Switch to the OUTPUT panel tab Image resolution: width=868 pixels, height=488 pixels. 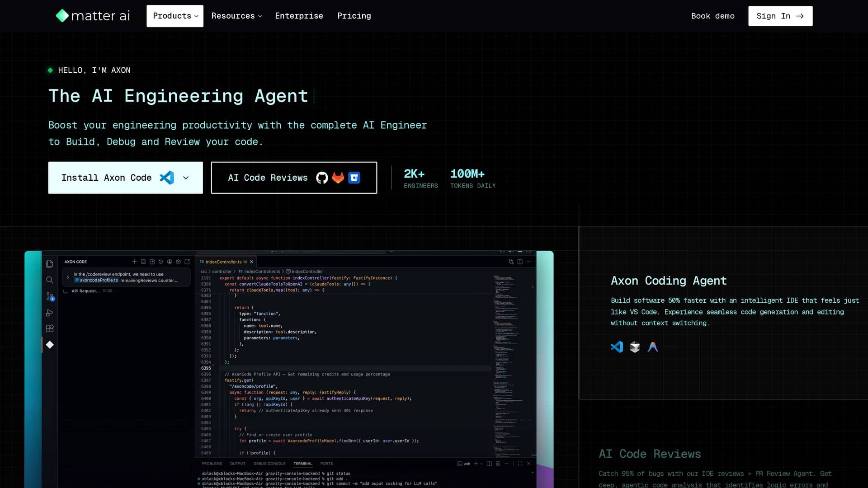pos(238,464)
